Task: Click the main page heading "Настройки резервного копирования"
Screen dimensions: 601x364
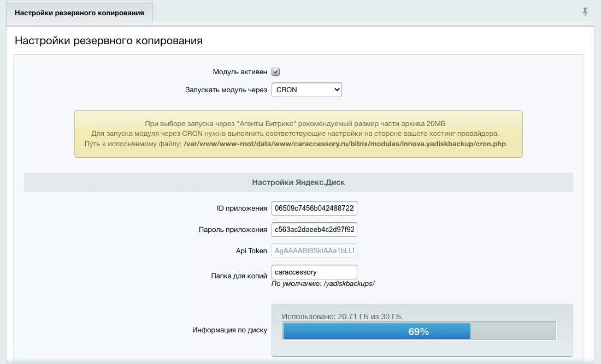Action: click(x=109, y=40)
